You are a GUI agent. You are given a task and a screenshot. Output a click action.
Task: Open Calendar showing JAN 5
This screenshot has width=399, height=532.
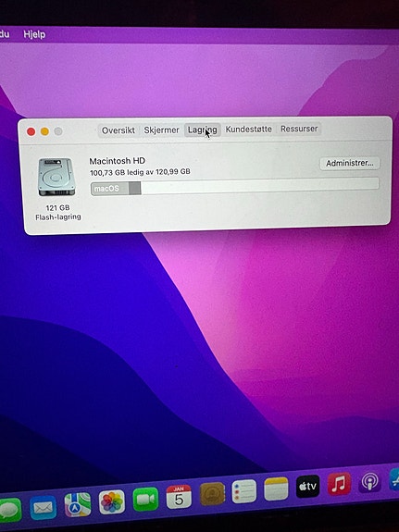[x=179, y=496]
